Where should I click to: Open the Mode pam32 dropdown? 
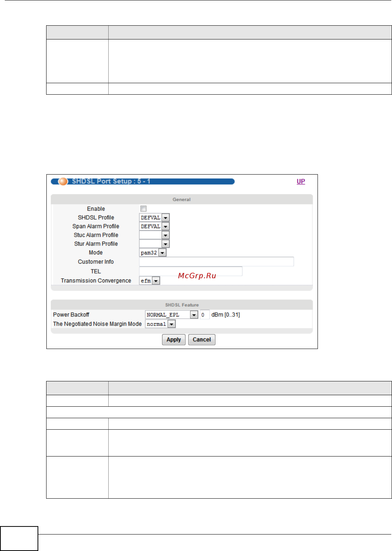pyautogui.click(x=153, y=253)
